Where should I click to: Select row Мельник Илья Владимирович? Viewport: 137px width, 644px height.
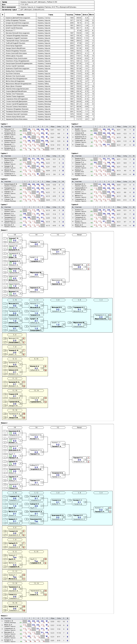click(48, 79)
